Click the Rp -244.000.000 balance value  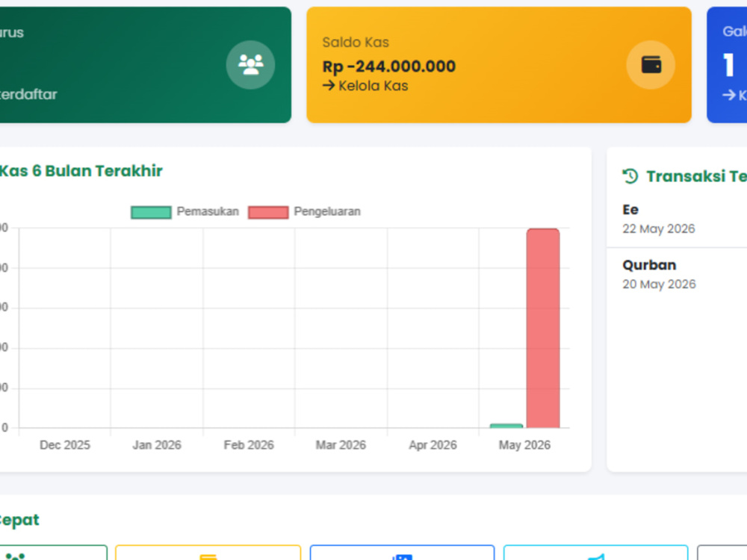point(388,66)
